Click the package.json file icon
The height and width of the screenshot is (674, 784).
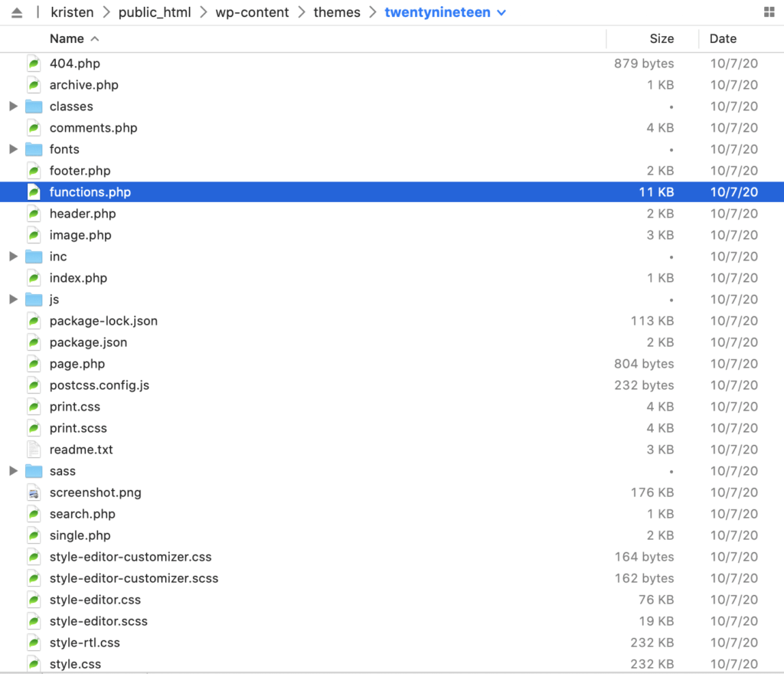point(34,342)
